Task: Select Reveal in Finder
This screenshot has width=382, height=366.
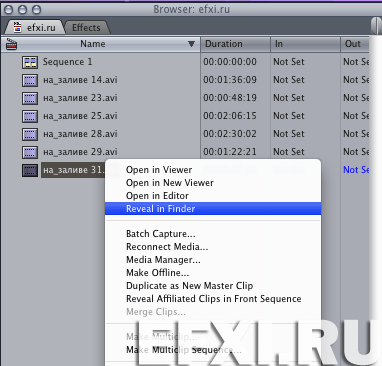Action: 213,209
